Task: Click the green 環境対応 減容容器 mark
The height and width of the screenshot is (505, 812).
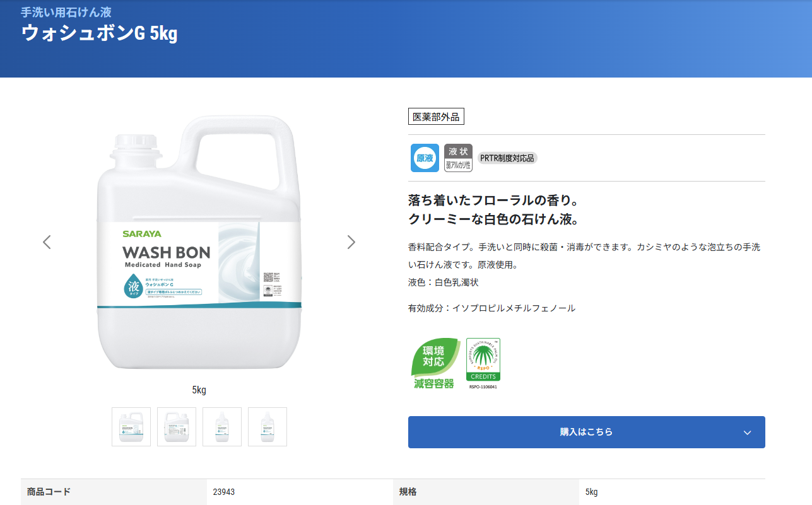Action: pyautogui.click(x=433, y=363)
